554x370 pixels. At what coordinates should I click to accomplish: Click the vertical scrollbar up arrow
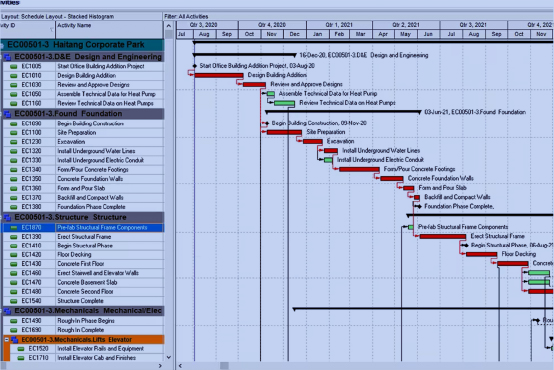(x=169, y=26)
